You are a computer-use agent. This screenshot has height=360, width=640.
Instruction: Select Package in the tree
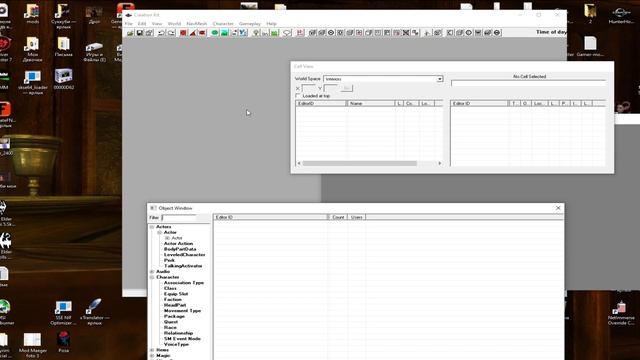[174, 316]
